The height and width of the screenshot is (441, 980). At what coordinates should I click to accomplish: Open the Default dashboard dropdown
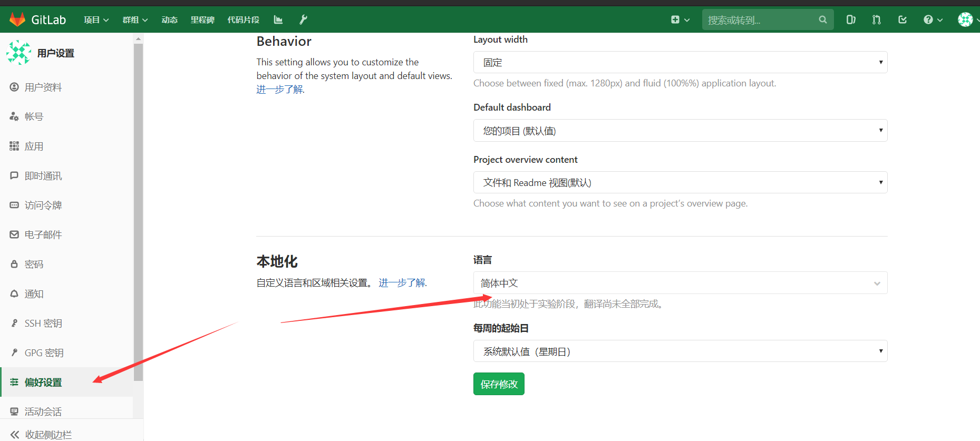(680, 131)
